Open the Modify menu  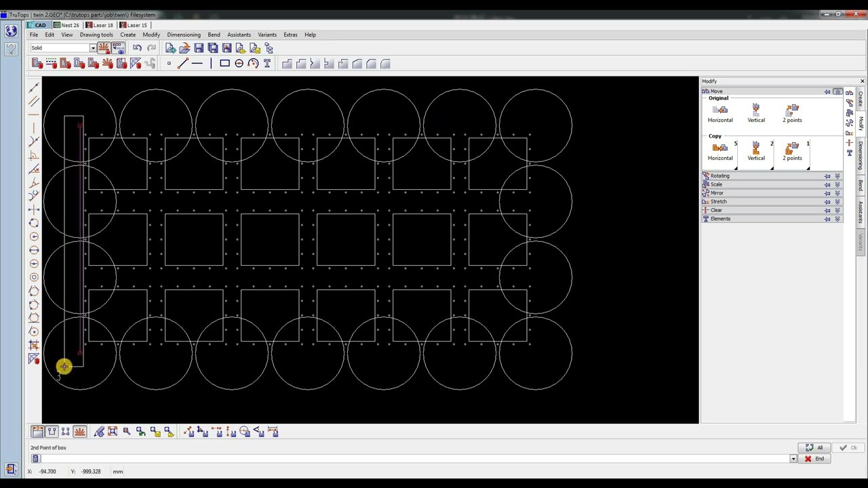point(151,35)
